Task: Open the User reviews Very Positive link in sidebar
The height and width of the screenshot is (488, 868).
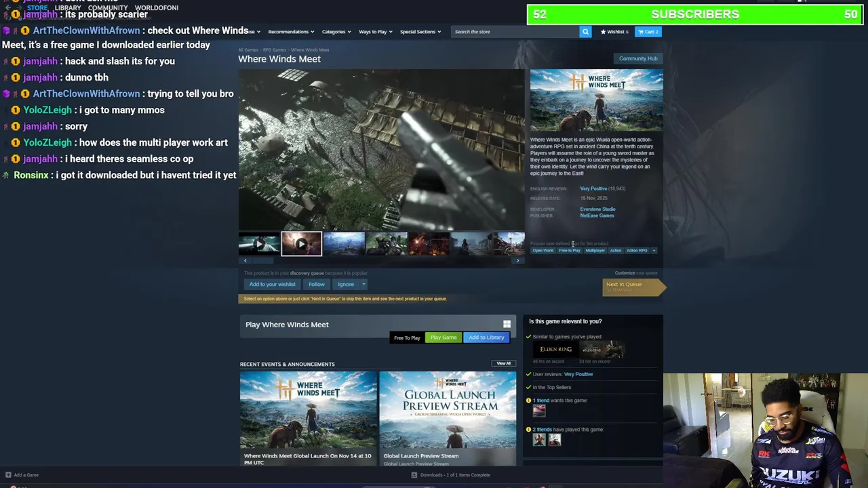Action: tap(578, 374)
